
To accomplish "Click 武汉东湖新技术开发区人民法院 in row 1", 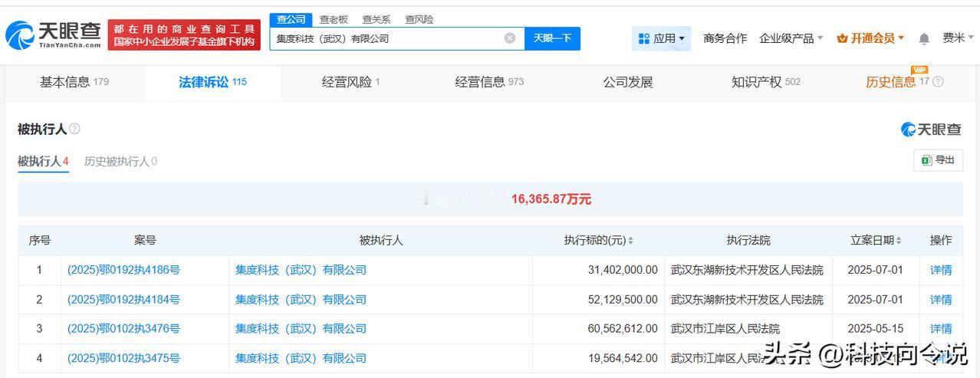I will 747,270.
